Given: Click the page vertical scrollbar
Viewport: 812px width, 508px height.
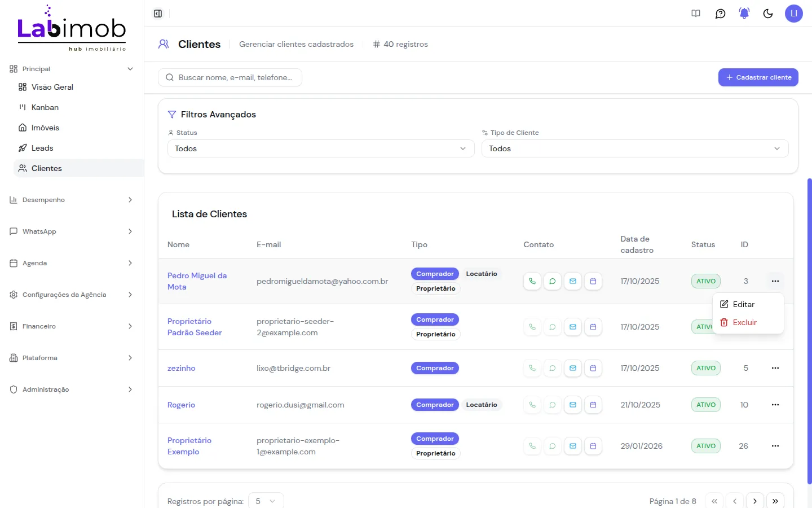Looking at the screenshot, I should coord(809,331).
